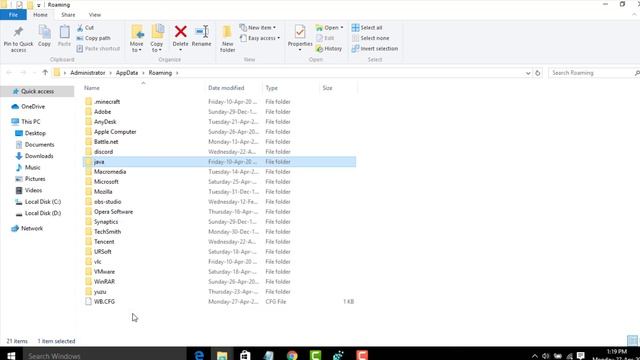The width and height of the screenshot is (640, 360).
Task: Switch to the Share ribbon tab
Action: coord(68,15)
